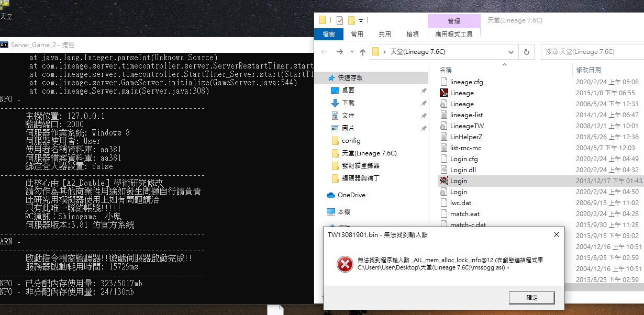
Task: Select Lineage file dated 2006/5/24
Action: click(x=462, y=104)
